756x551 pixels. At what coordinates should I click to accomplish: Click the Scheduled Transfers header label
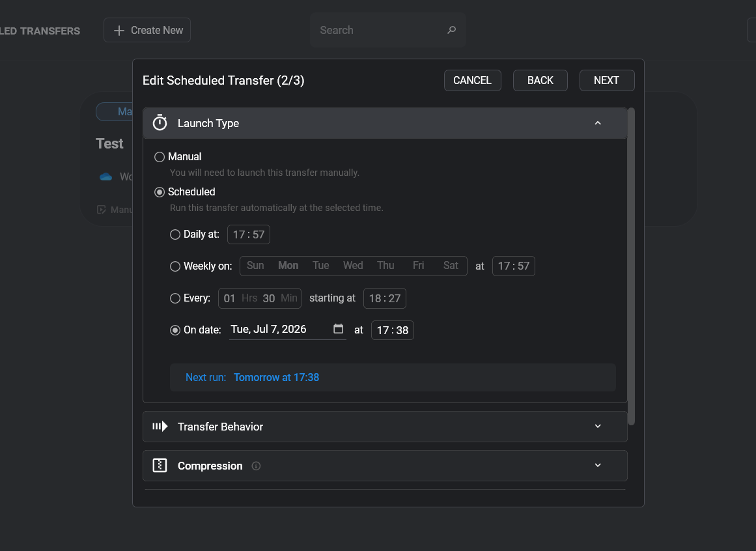[x=40, y=31]
